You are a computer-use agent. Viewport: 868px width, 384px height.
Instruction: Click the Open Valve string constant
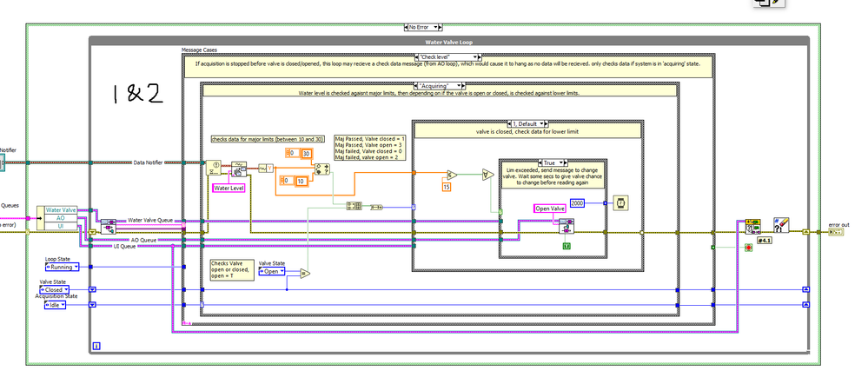click(550, 208)
